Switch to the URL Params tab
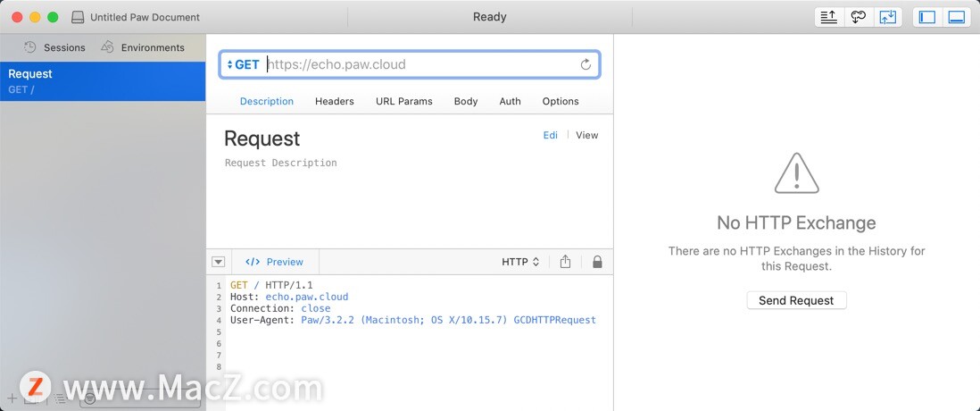Image resolution: width=980 pixels, height=411 pixels. (x=403, y=101)
